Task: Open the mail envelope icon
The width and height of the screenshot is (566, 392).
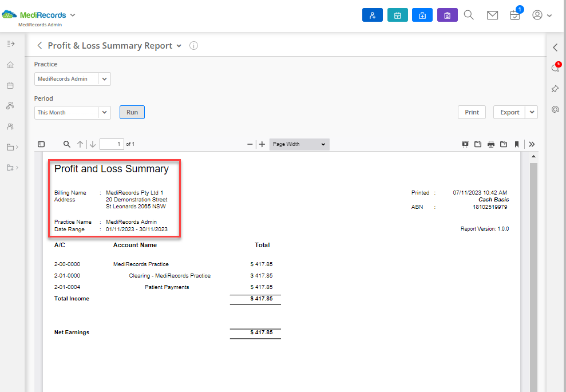Action: point(492,15)
